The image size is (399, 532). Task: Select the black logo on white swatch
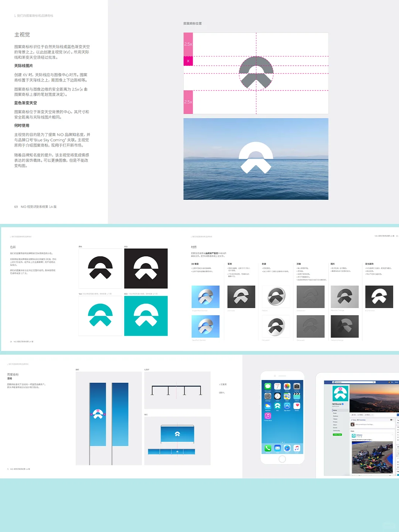(100, 268)
